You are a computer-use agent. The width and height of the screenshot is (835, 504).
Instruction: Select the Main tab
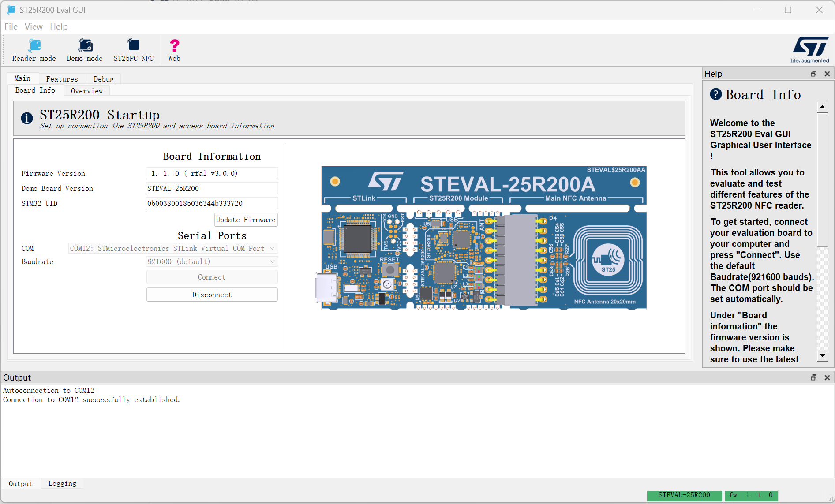22,78
